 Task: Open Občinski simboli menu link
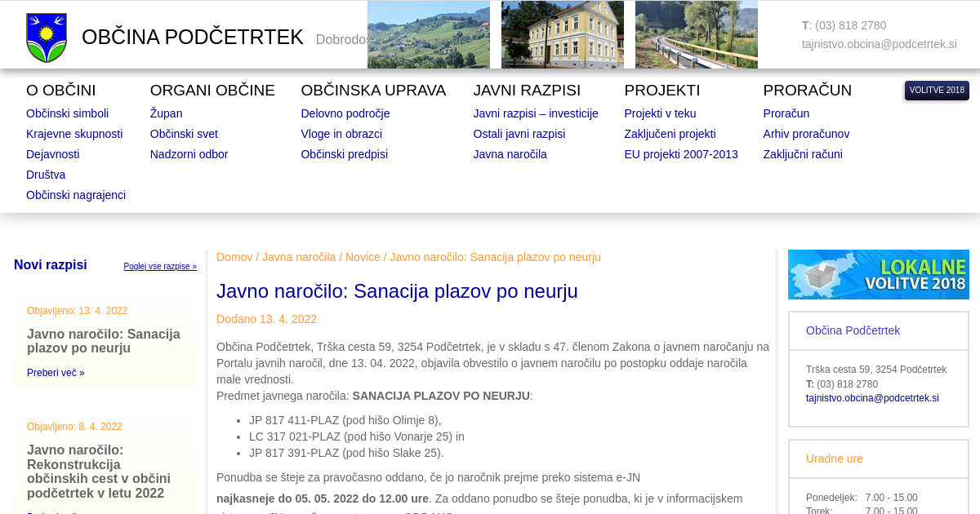tap(67, 113)
